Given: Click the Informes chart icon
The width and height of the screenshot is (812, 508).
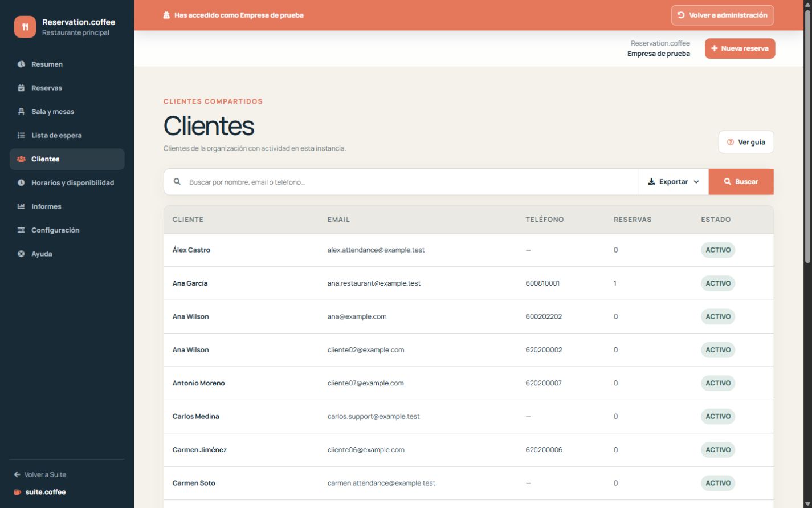Looking at the screenshot, I should coord(21,206).
